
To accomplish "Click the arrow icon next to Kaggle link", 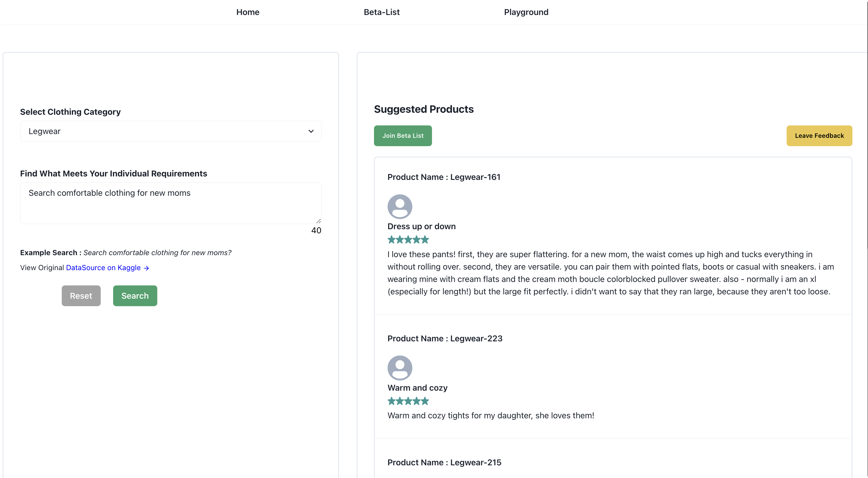I will point(146,268).
